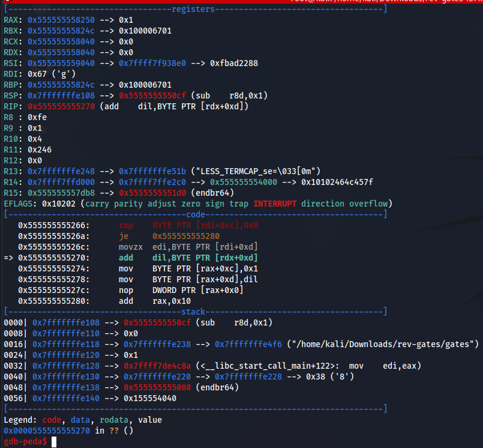Click the RDI value 0x67 ('g')
Viewport: 483px width, 448px height.
tap(52, 74)
